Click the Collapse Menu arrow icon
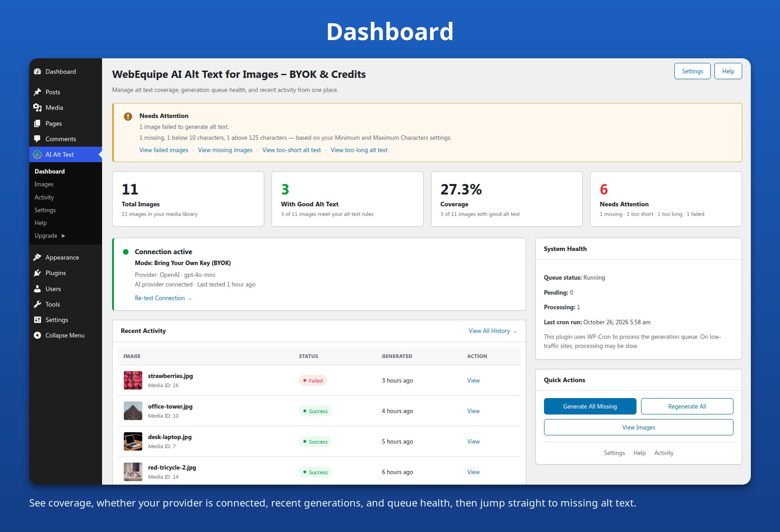Image resolution: width=780 pixels, height=532 pixels. coord(37,335)
